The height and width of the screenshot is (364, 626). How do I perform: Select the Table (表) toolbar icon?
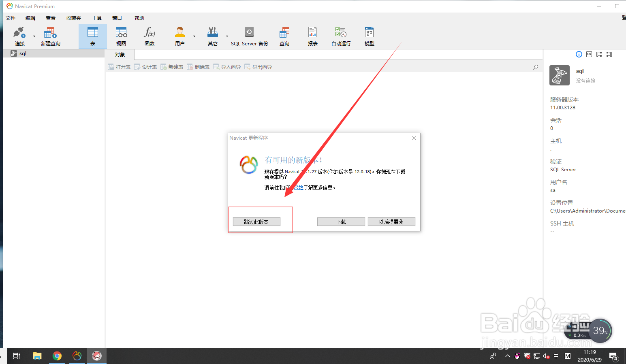[x=93, y=36]
